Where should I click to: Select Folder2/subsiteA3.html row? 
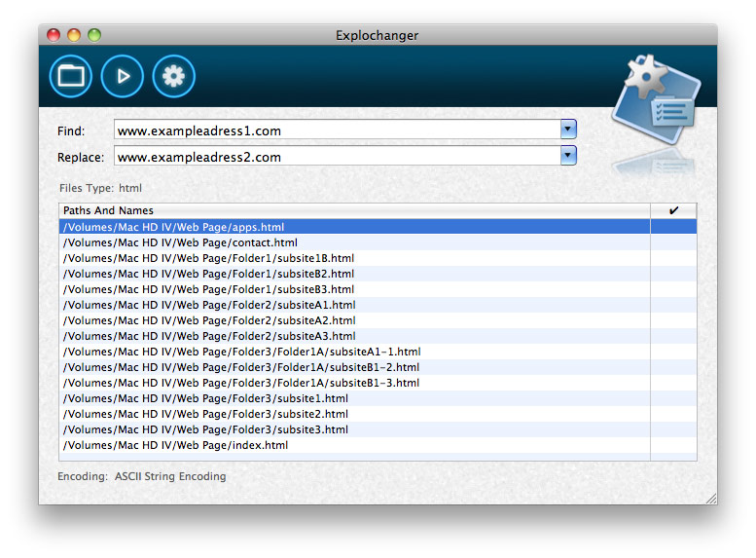(378, 336)
